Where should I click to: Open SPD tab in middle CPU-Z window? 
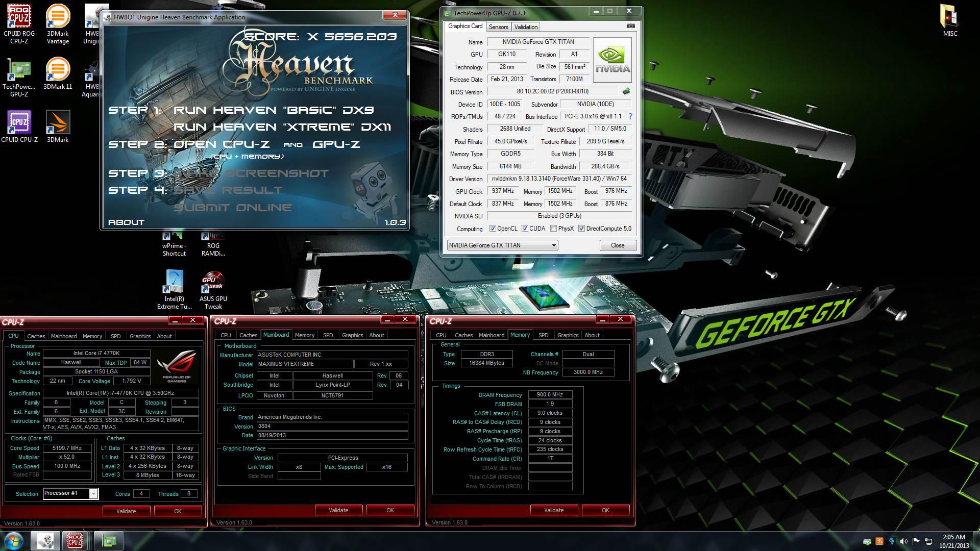coord(328,335)
